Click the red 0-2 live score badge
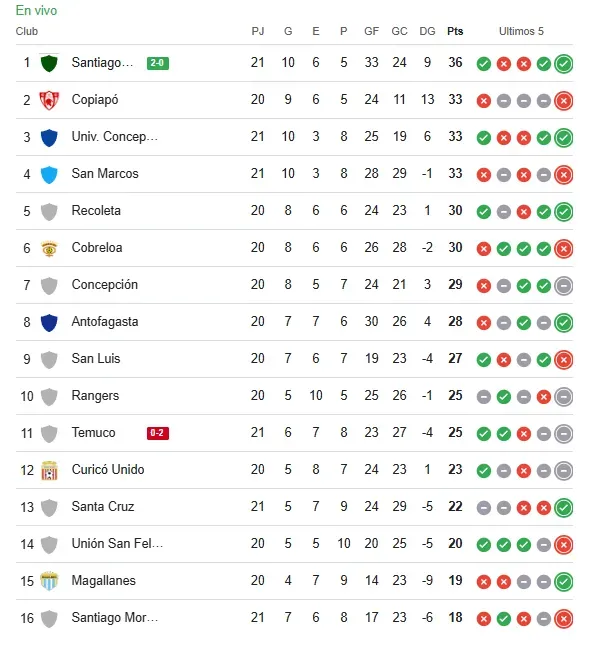 (x=157, y=433)
